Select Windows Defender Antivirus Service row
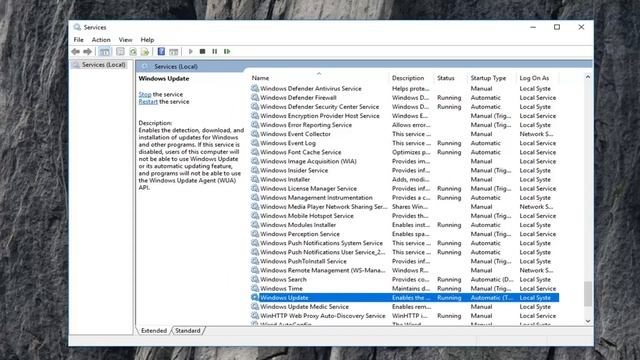640x360 pixels. (x=404, y=88)
